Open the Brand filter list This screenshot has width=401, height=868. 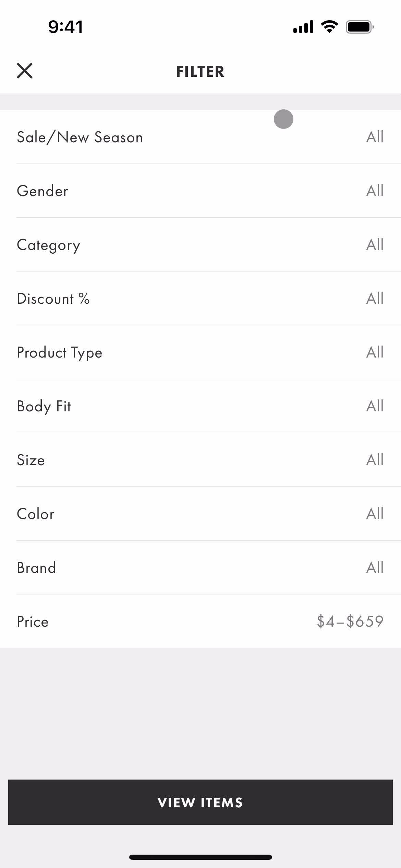[x=200, y=567]
